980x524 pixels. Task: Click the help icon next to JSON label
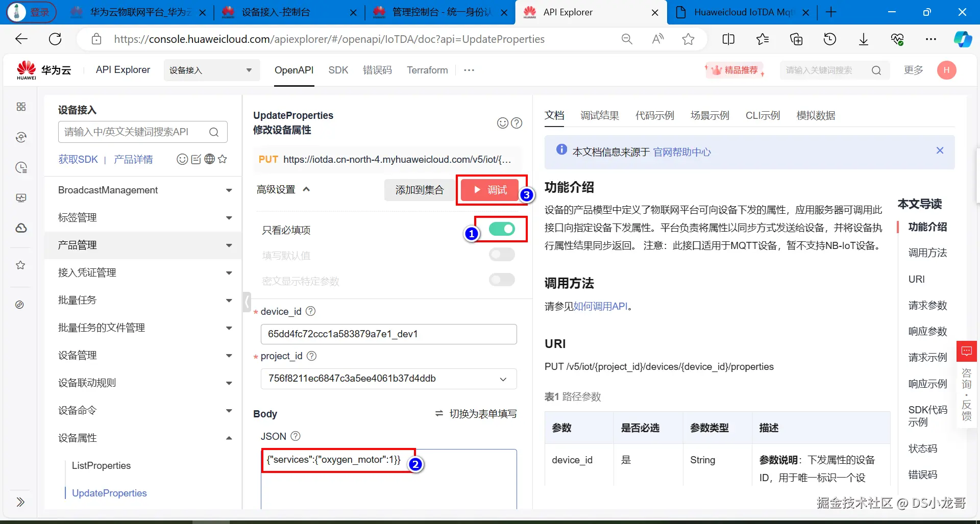pos(296,436)
